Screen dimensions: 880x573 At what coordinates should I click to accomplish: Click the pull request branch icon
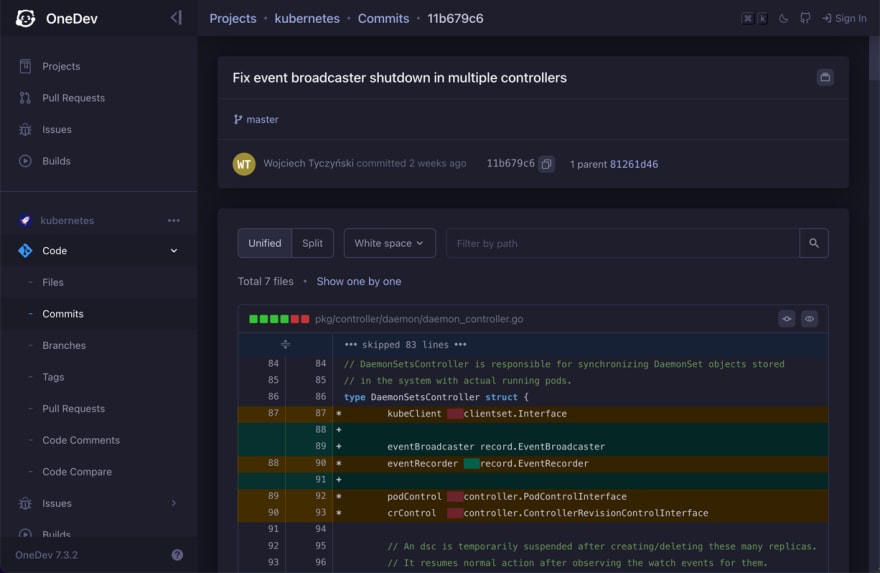[x=25, y=98]
